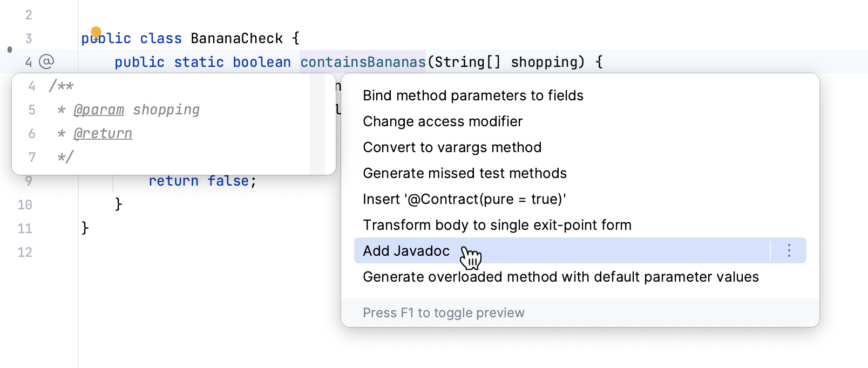Image resolution: width=868 pixels, height=368 pixels.
Task: Click the containsBananas method name
Action: coord(362,62)
